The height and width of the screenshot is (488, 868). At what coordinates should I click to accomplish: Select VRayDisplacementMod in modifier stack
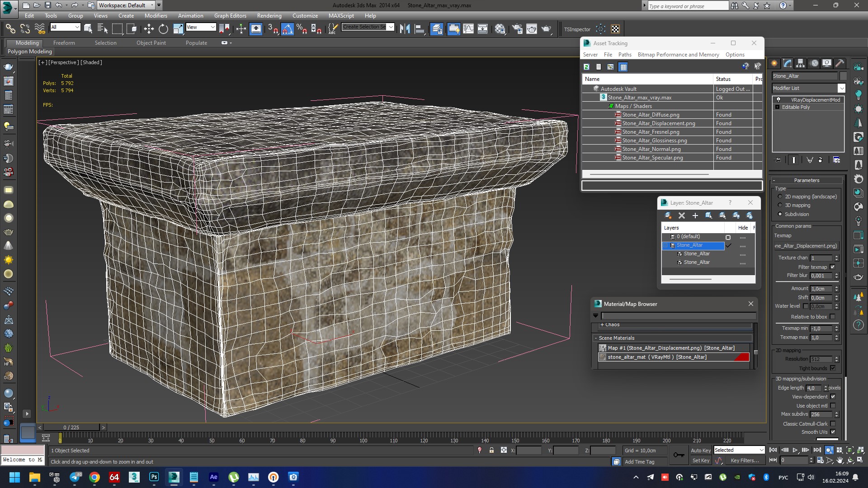[x=816, y=100]
